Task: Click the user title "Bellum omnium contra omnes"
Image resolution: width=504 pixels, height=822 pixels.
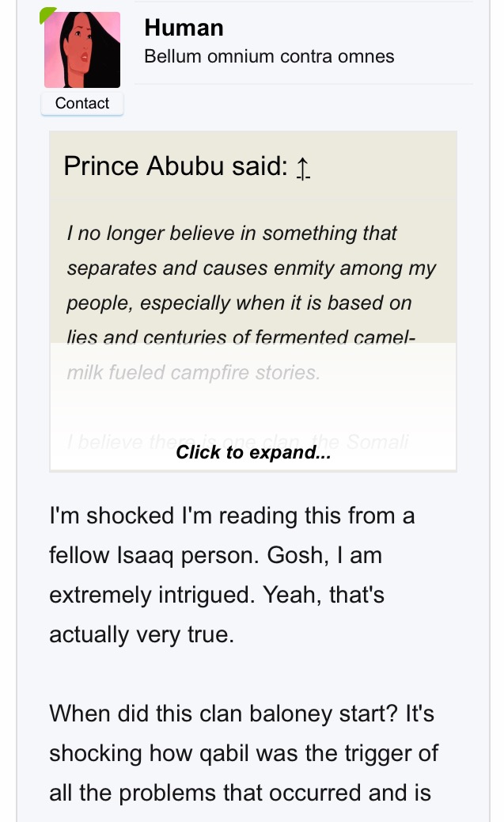Action: click(x=269, y=56)
